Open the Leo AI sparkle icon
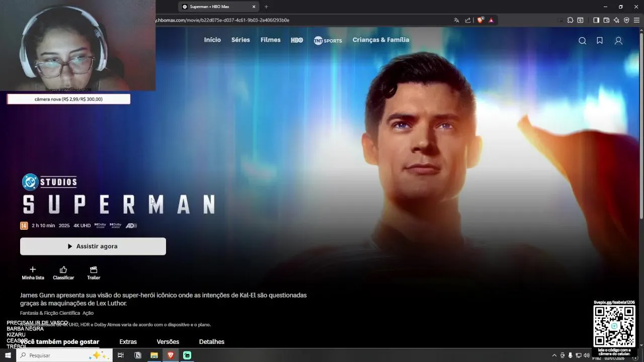 616,20
